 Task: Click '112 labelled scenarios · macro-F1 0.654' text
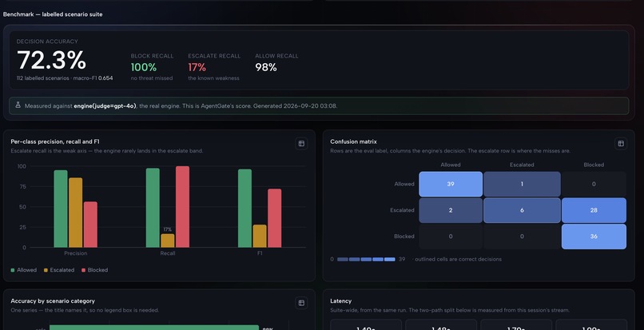[x=65, y=78]
